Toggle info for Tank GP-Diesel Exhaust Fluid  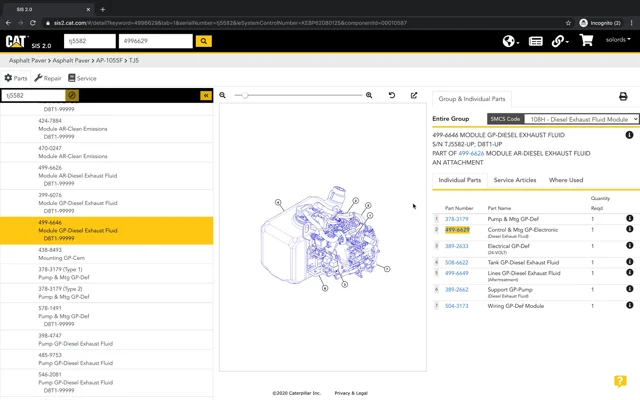(630, 263)
